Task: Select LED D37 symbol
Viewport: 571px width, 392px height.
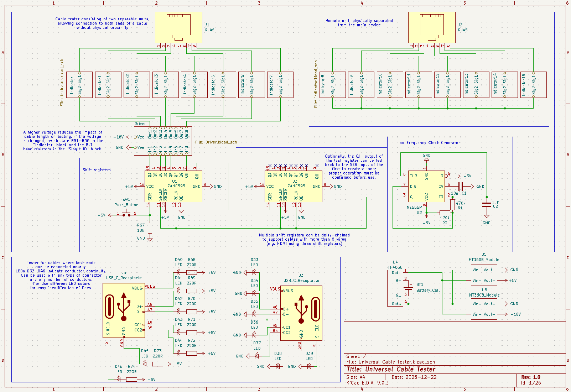Action: (x=257, y=356)
